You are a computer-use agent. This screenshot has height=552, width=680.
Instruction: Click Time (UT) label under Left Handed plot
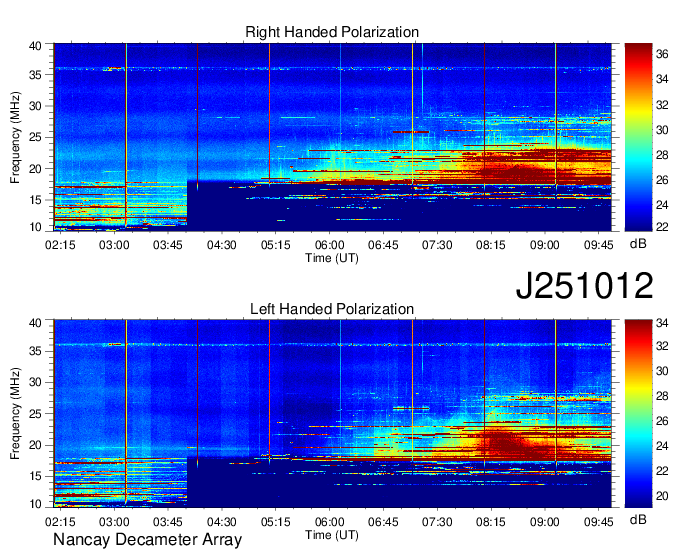(x=332, y=534)
